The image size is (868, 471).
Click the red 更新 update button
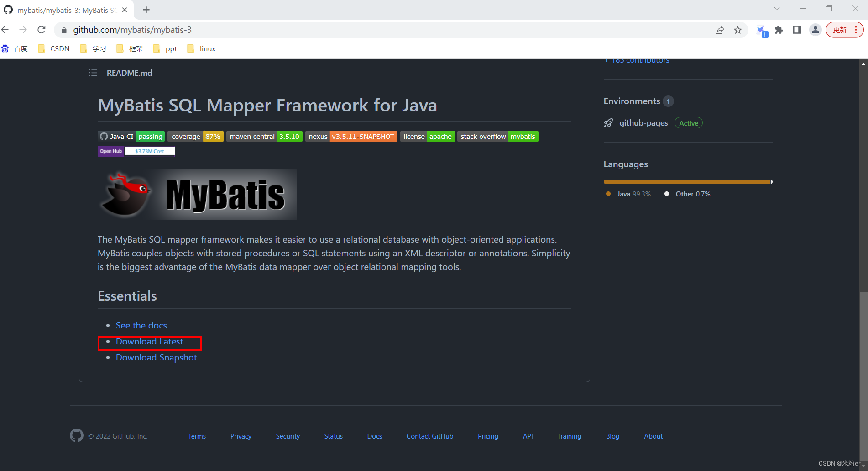tap(844, 30)
